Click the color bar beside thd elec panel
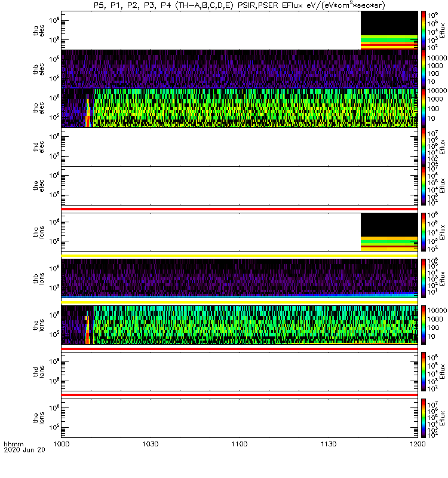Screen dimensions: 448x478 coord(424,147)
